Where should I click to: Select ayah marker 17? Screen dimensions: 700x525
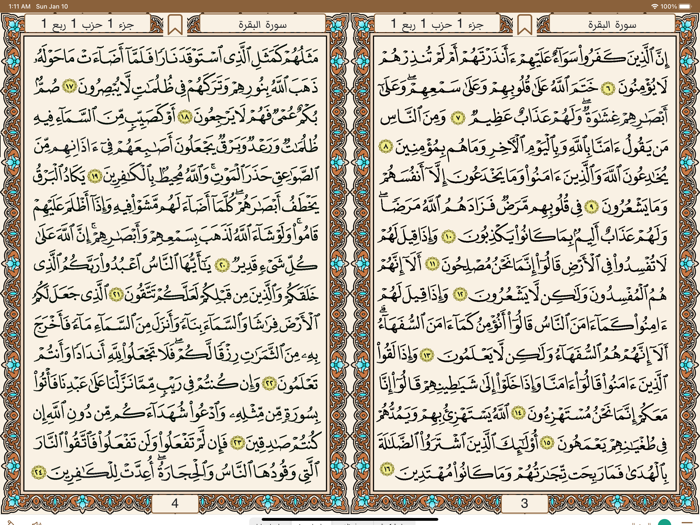[x=69, y=87]
